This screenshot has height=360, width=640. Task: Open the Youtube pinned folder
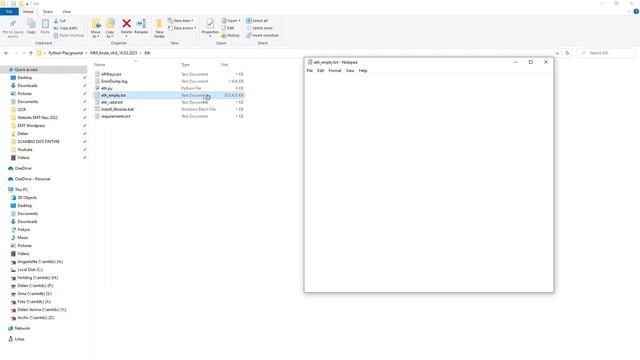tap(25, 149)
